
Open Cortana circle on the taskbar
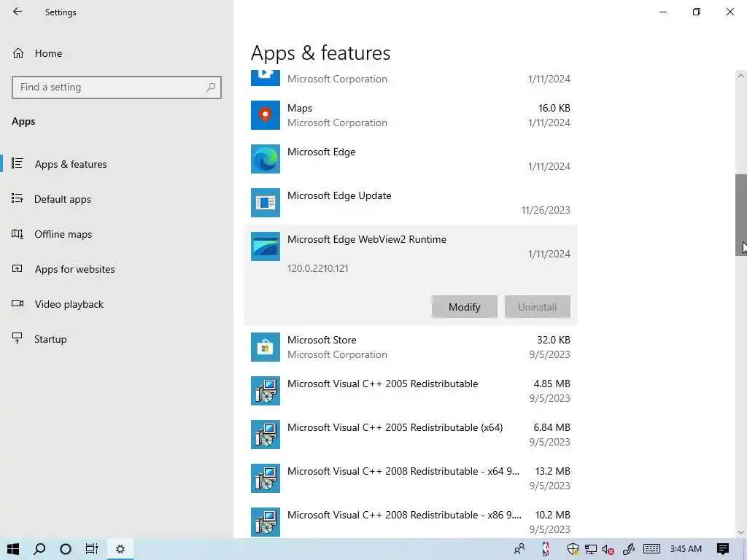point(66,549)
